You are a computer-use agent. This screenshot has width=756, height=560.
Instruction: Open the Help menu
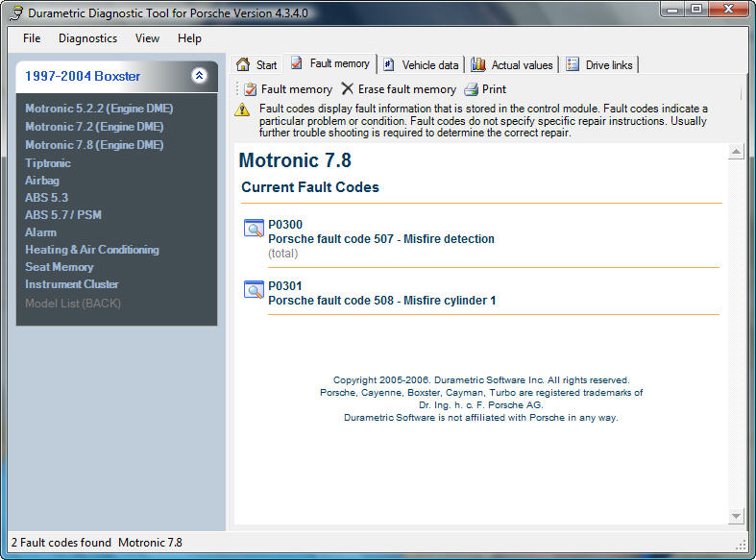click(189, 38)
